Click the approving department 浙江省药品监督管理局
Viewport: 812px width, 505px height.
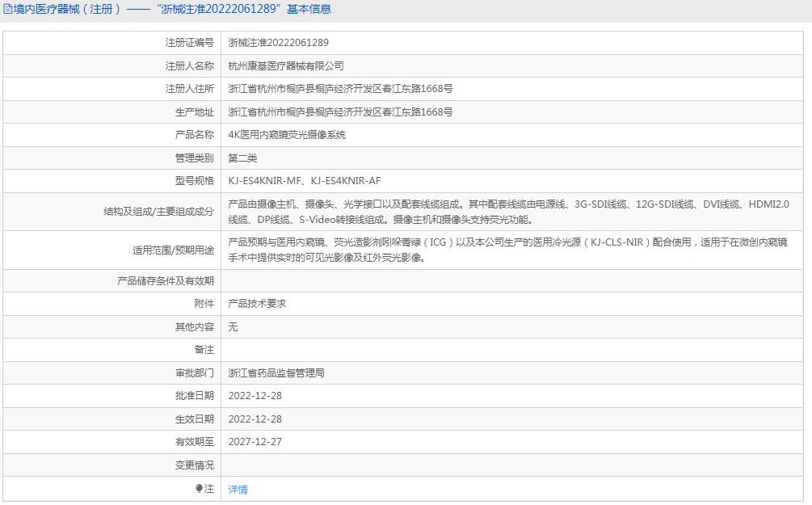coord(276,373)
